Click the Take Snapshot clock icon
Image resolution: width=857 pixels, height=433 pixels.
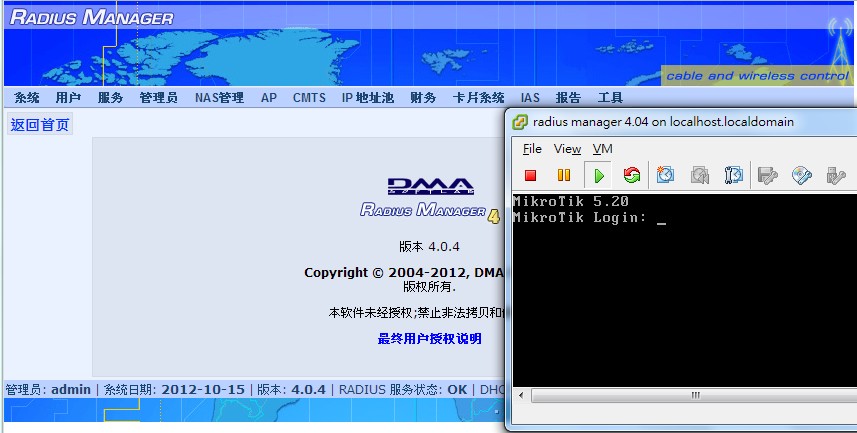(665, 175)
